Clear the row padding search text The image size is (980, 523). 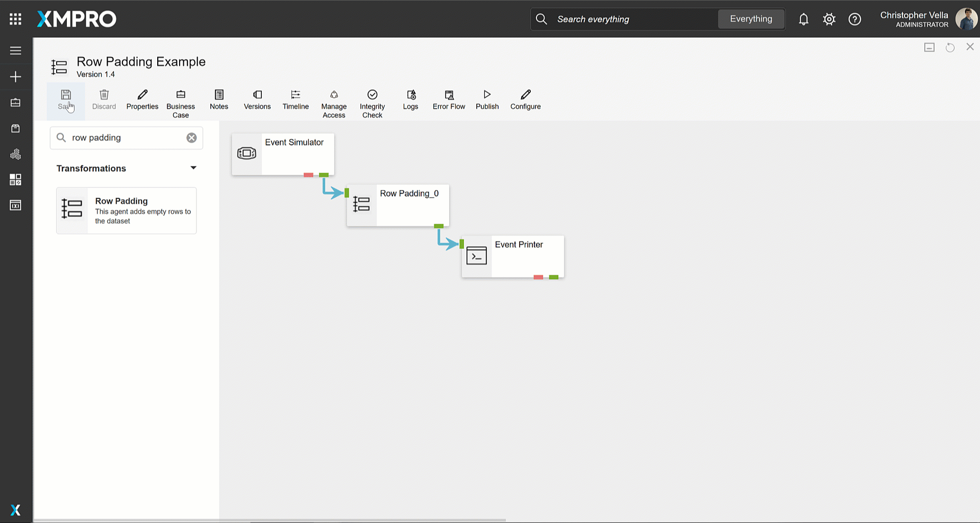coord(191,138)
